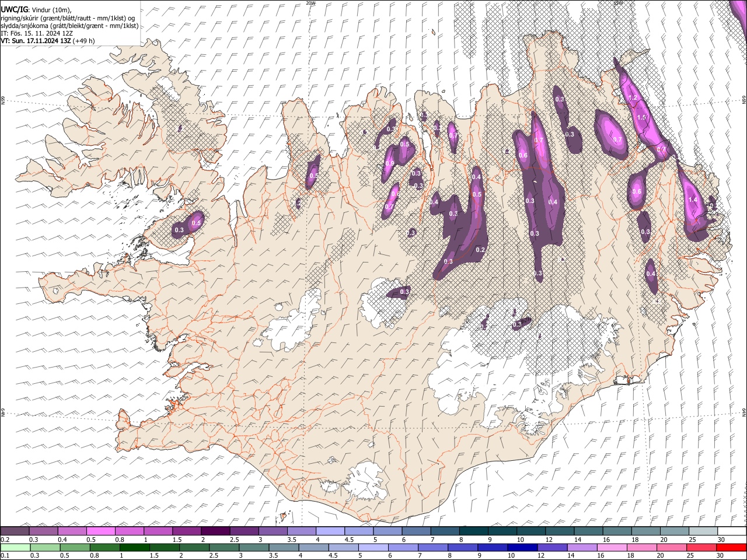Click the "0.2" precipitation value on the map
Screen dimensions: 747x560
pos(480,250)
